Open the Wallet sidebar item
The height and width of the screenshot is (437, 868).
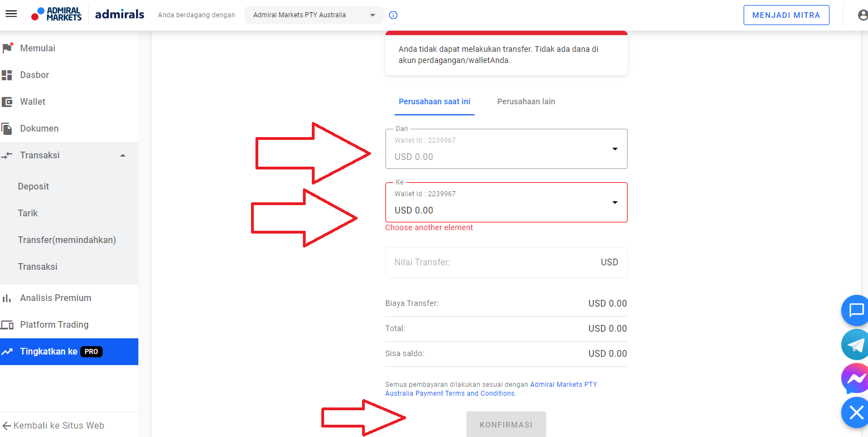(x=32, y=101)
